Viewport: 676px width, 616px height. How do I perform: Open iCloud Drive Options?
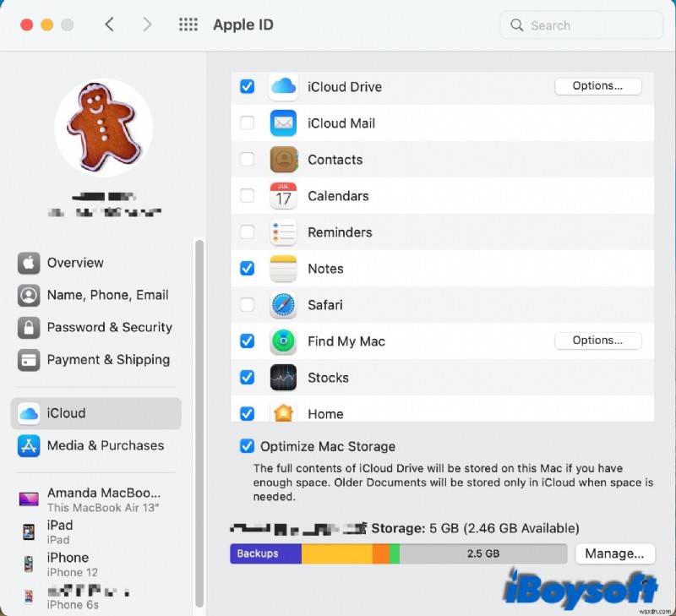(x=598, y=85)
